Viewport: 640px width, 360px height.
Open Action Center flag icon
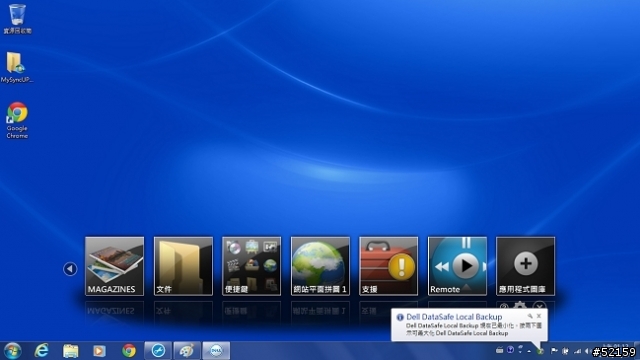554,351
